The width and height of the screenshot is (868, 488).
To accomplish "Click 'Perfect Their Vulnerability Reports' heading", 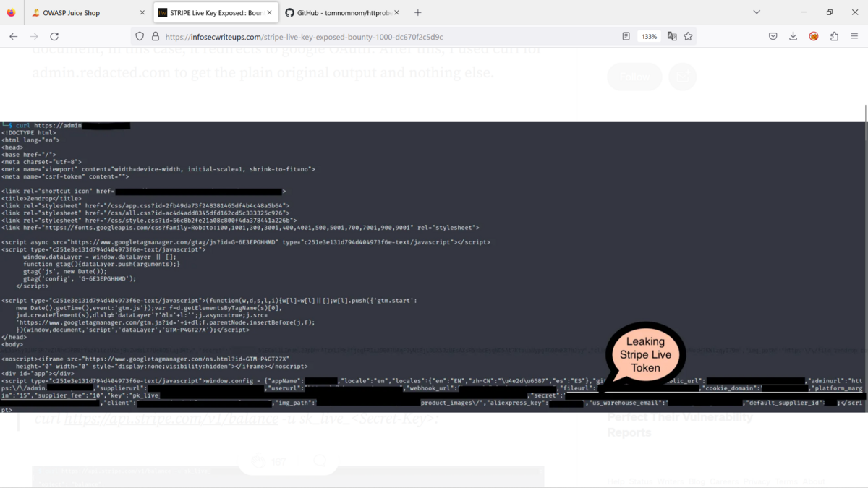I will click(680, 424).
